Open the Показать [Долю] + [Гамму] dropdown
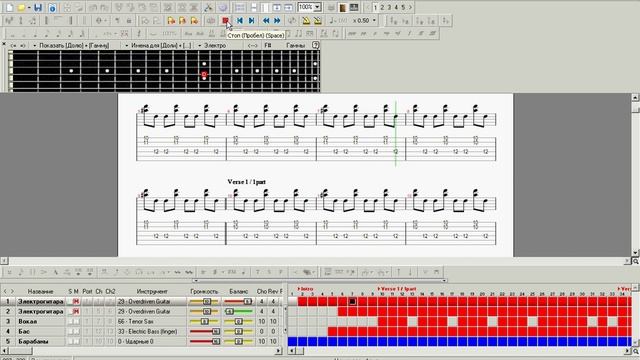Viewport: 640px width, 360px height. click(x=71, y=45)
